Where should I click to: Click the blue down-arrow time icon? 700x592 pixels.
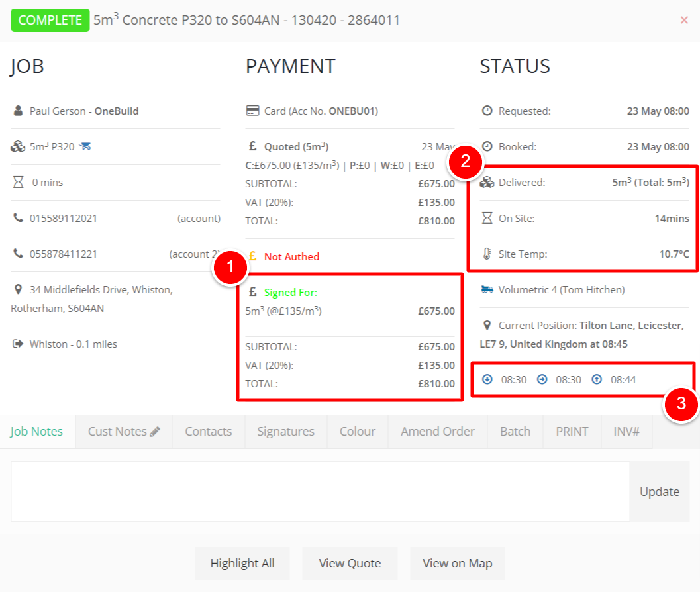(x=487, y=379)
